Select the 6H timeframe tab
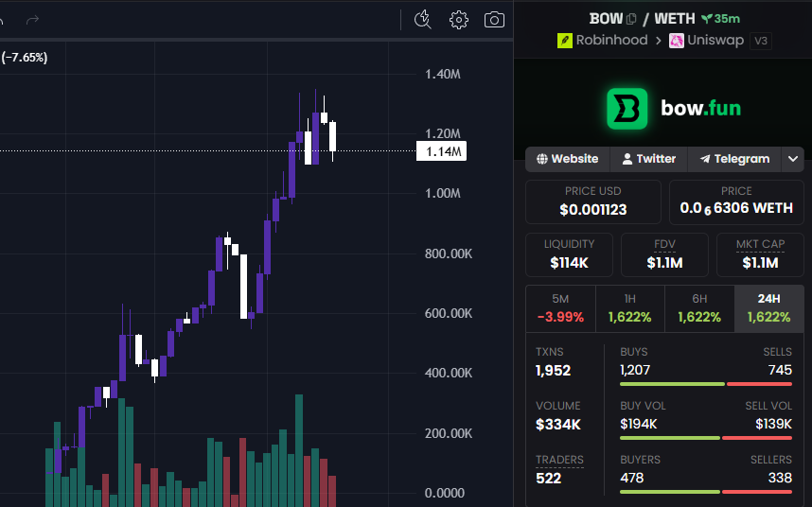The image size is (812, 507). tap(699, 308)
